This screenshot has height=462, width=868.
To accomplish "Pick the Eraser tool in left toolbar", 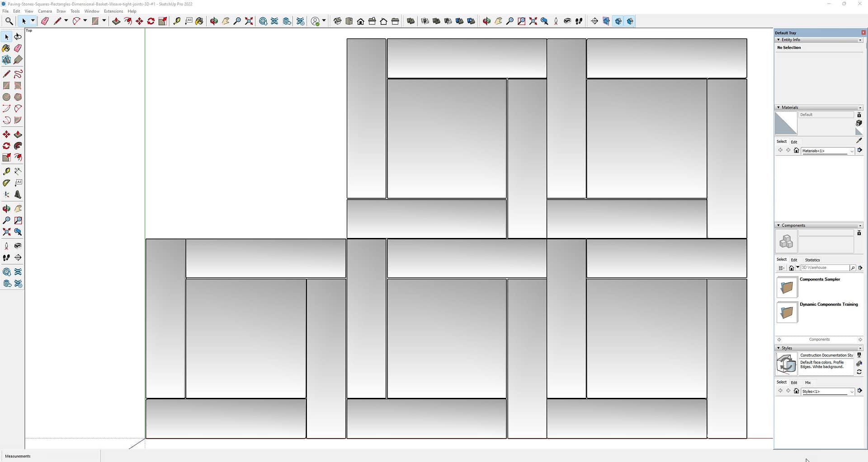I will [18, 48].
